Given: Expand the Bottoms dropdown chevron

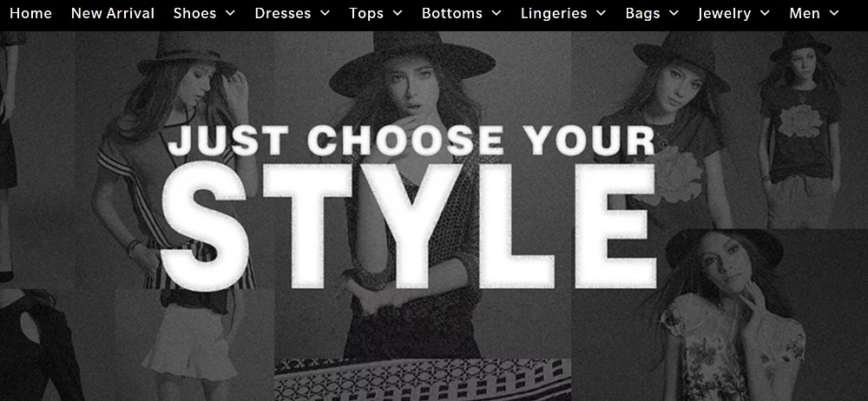Looking at the screenshot, I should coord(496,13).
